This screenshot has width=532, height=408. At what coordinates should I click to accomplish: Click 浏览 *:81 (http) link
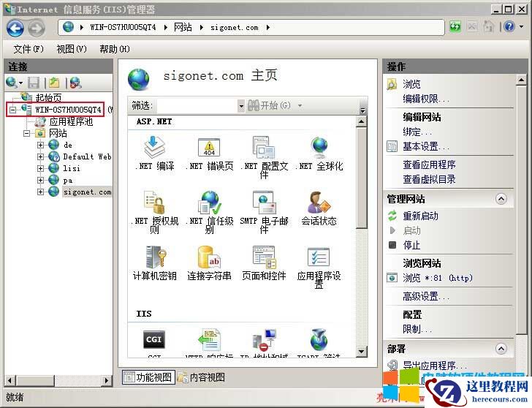pos(438,278)
